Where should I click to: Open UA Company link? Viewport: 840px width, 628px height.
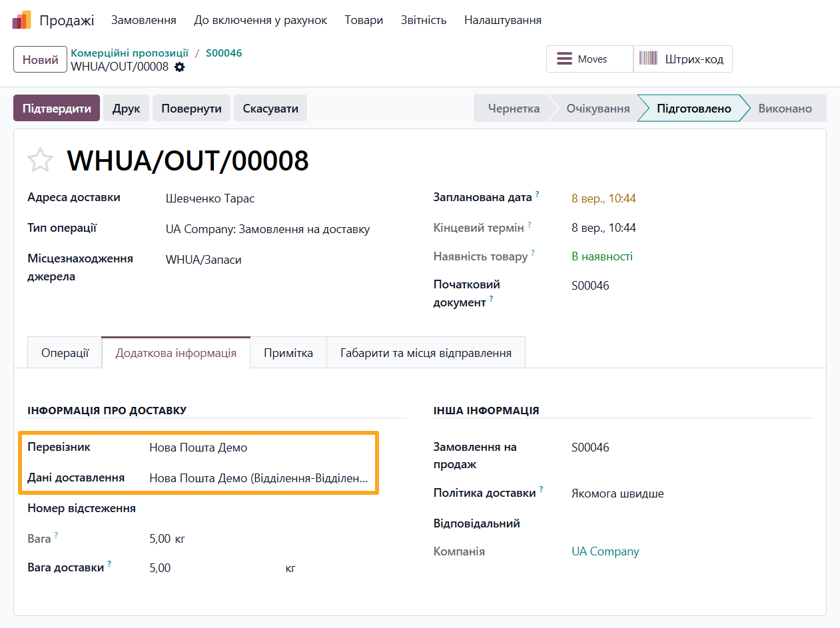point(605,551)
